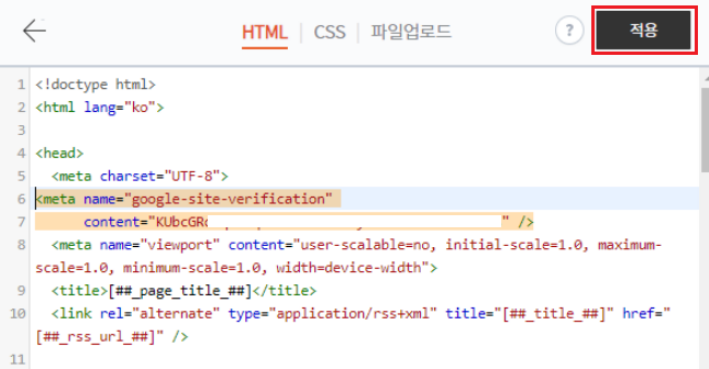Click the meta charset="UTF-8" line
709x369 pixels.
pos(140,176)
